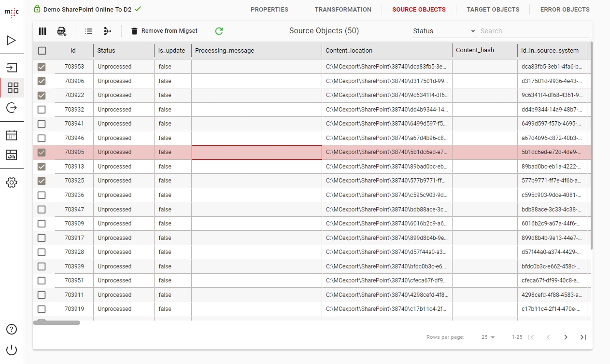Uncheck the checkbox for row 703953
This screenshot has height=364, width=610.
click(42, 67)
